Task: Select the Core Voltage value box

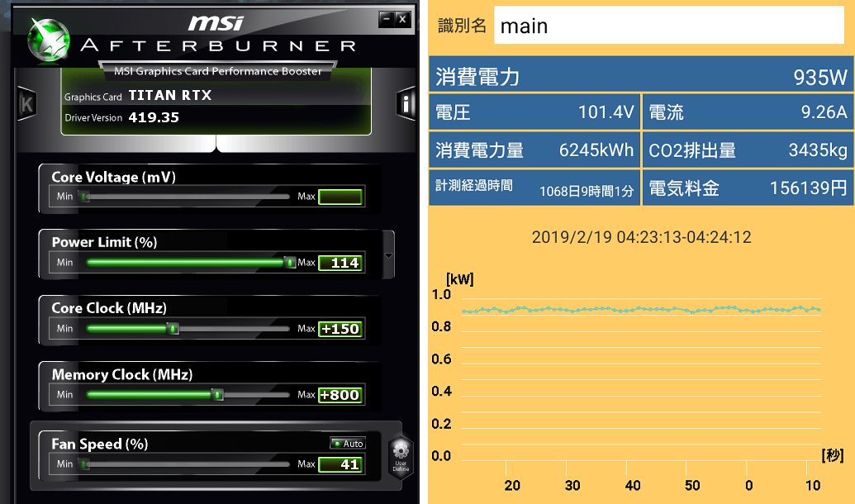Action: click(x=340, y=197)
